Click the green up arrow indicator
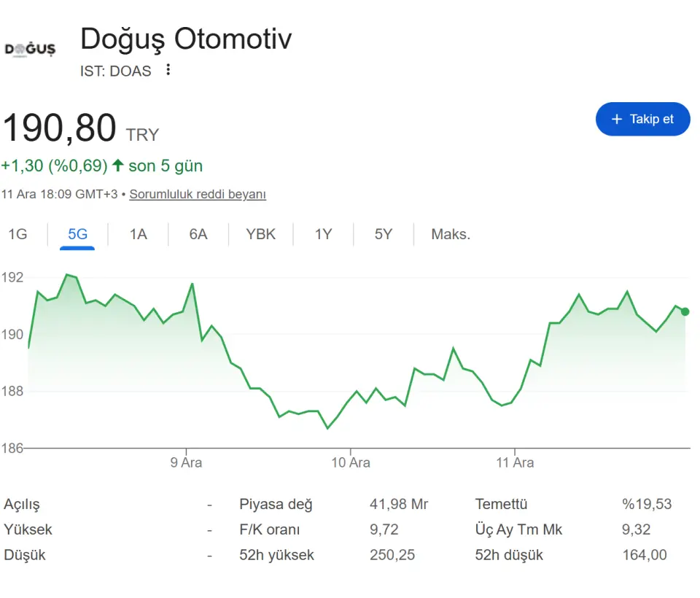 coord(117,166)
